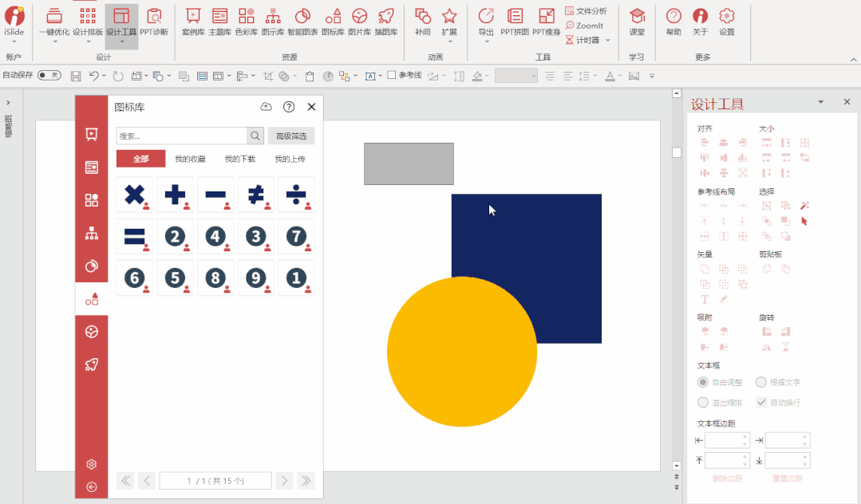
Task: Check the 参考线 guides checkbox
Action: (x=392, y=75)
